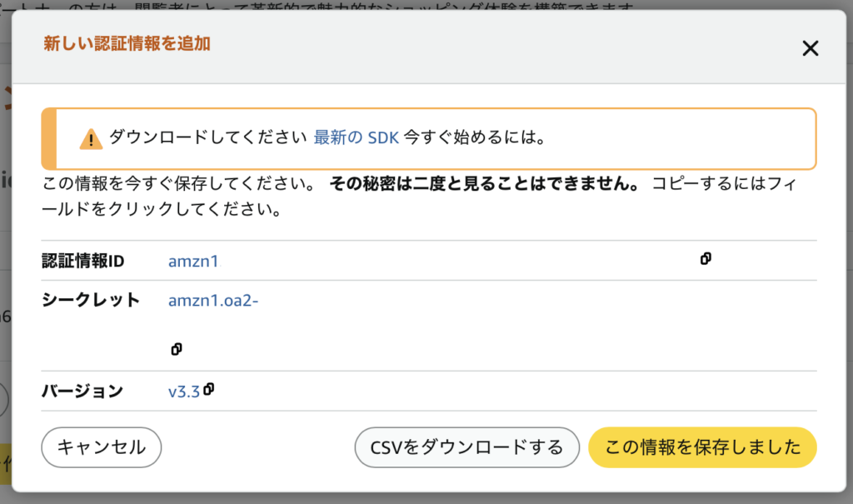
Task: Select the amzn1 credential ID value
Action: click(193, 262)
